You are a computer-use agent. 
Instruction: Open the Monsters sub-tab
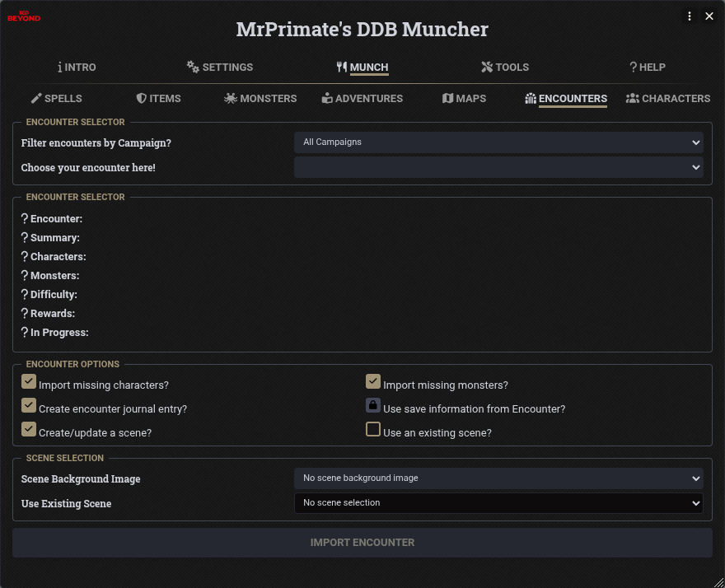tap(260, 99)
